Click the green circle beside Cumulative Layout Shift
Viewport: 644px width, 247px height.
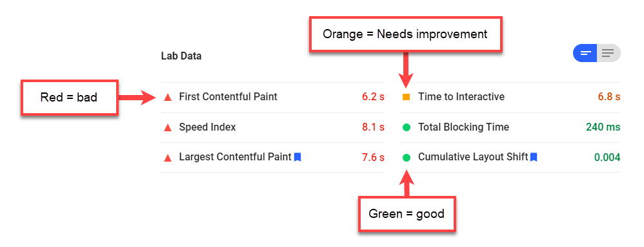406,158
